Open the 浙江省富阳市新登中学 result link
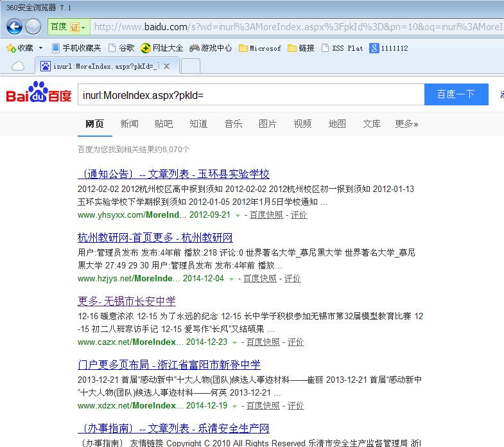The image size is (504, 447). pyautogui.click(x=169, y=365)
